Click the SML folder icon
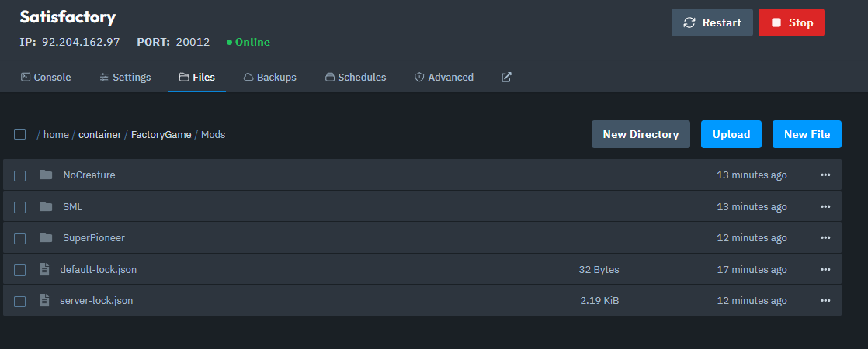 [46, 206]
